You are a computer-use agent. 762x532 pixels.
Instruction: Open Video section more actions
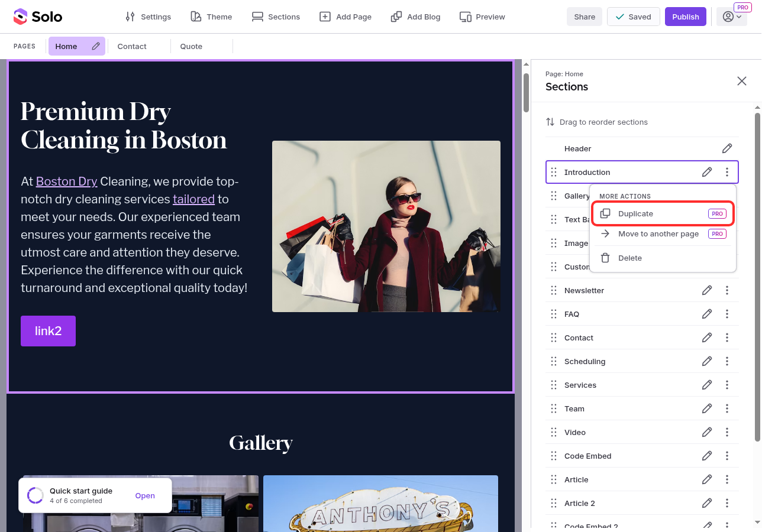[727, 432]
